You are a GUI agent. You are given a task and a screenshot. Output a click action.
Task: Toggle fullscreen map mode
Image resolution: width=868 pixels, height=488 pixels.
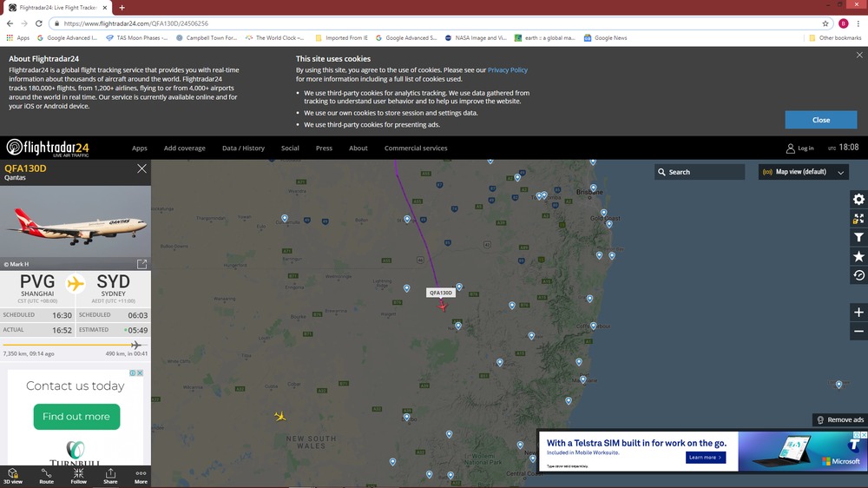coord(858,219)
